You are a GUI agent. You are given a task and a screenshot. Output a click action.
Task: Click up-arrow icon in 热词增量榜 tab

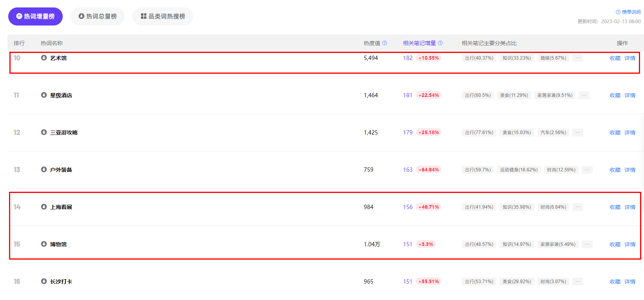[19, 16]
